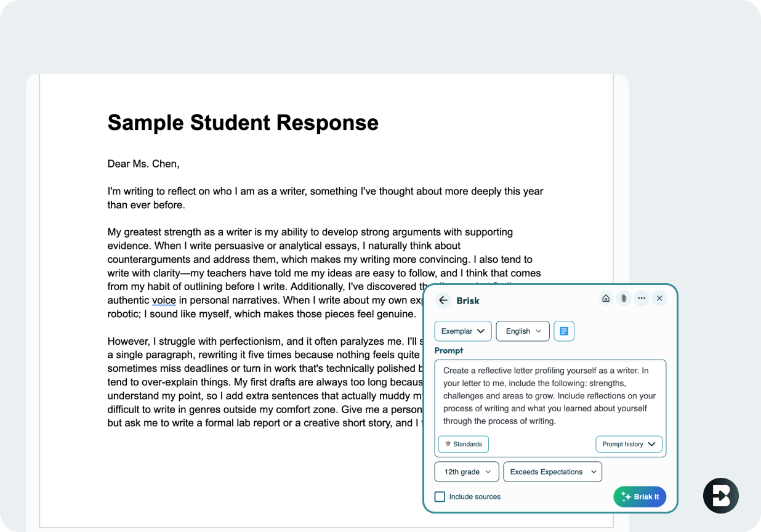Click the blue document icon button
761x532 pixels.
coord(564,331)
